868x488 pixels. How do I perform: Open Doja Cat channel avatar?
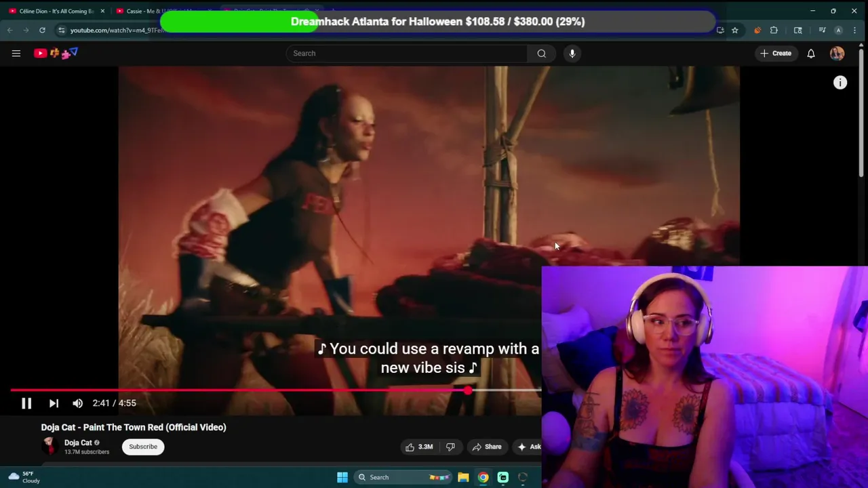(49, 446)
